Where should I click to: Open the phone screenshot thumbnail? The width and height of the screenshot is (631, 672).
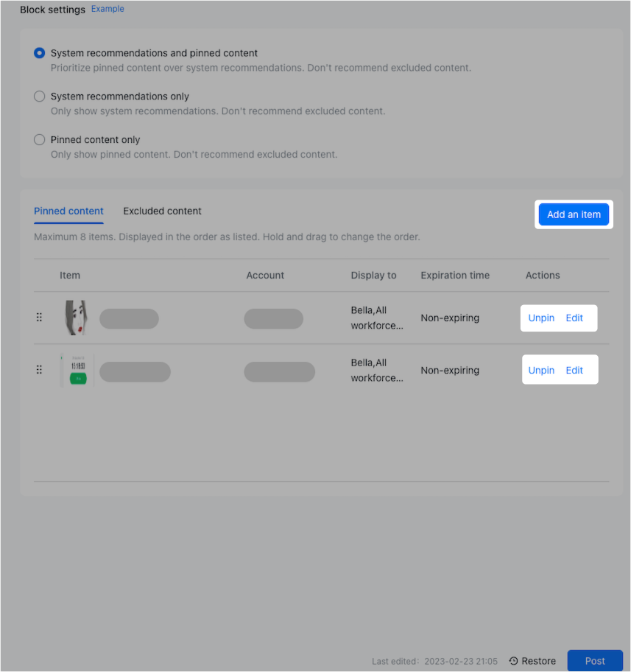tap(77, 371)
